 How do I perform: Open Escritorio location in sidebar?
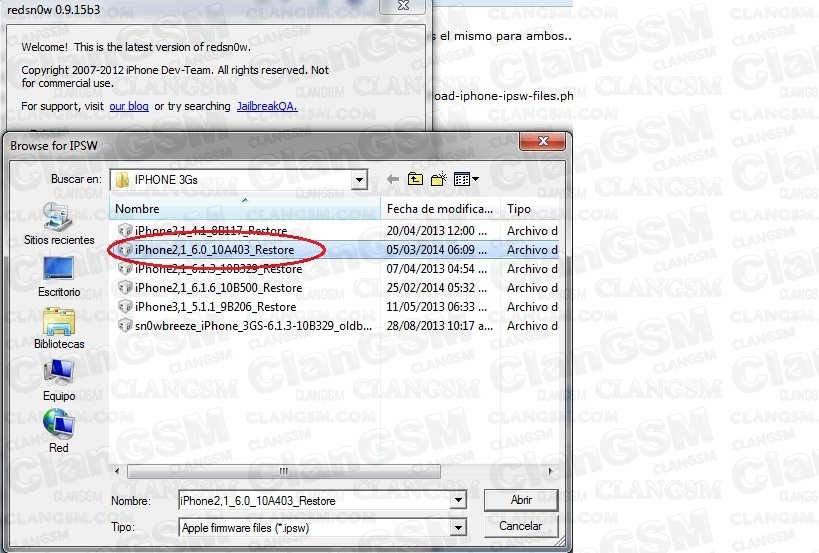pyautogui.click(x=59, y=277)
